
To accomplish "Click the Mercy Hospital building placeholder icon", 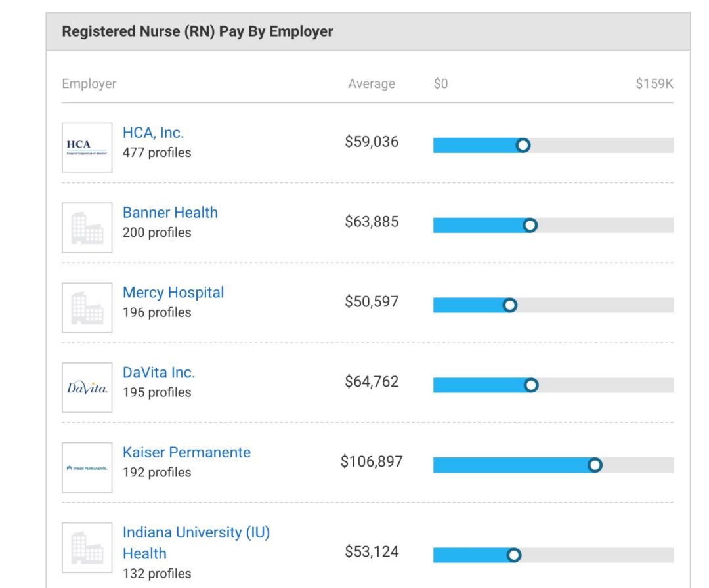I will coord(87,308).
